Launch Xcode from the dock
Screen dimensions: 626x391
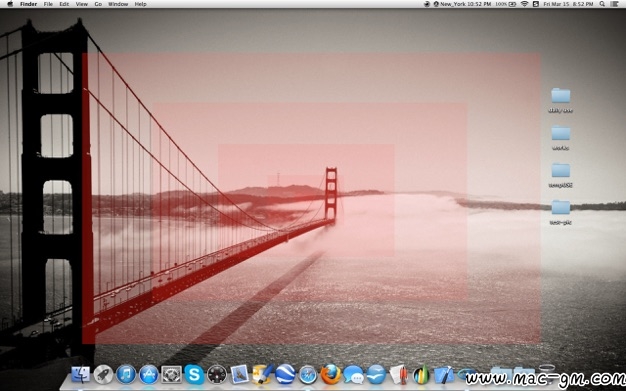(444, 375)
